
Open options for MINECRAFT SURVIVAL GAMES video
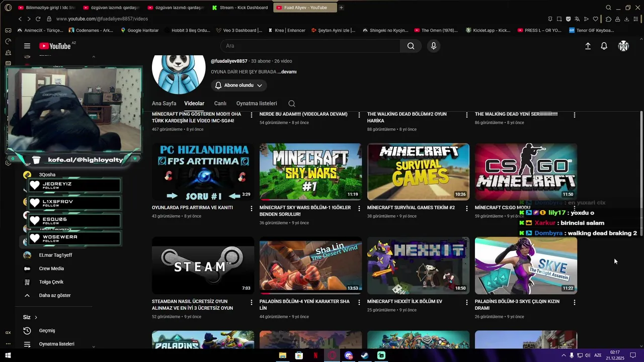[x=467, y=208]
